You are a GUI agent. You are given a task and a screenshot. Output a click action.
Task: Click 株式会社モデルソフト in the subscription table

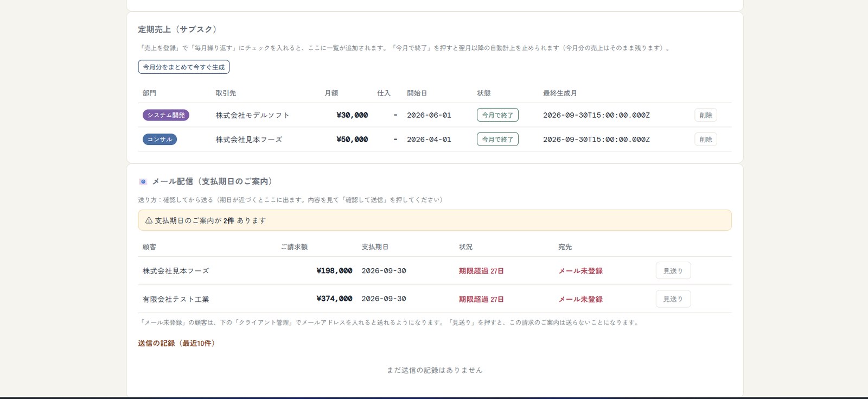[x=253, y=115]
